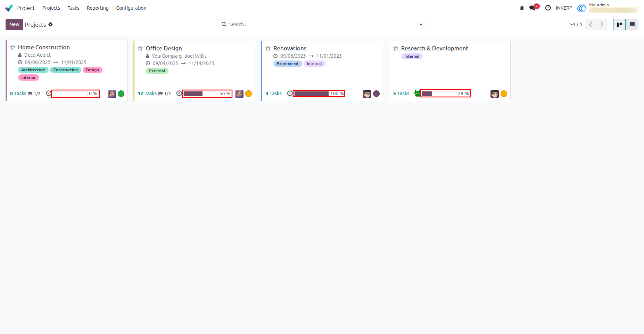Image resolution: width=644 pixels, height=334 pixels.
Task: Go to next page of projects
Action: pos(602,24)
